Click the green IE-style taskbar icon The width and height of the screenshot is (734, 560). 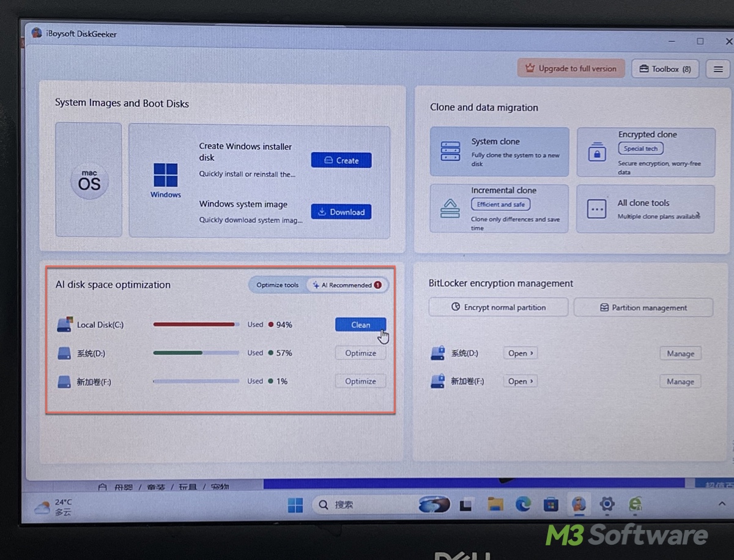(x=636, y=504)
